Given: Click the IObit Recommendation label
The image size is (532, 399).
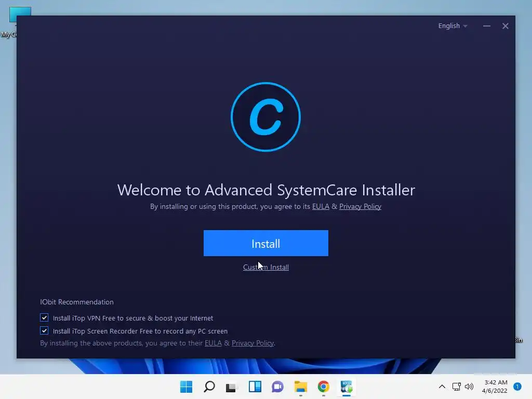Looking at the screenshot, I should pos(77,302).
